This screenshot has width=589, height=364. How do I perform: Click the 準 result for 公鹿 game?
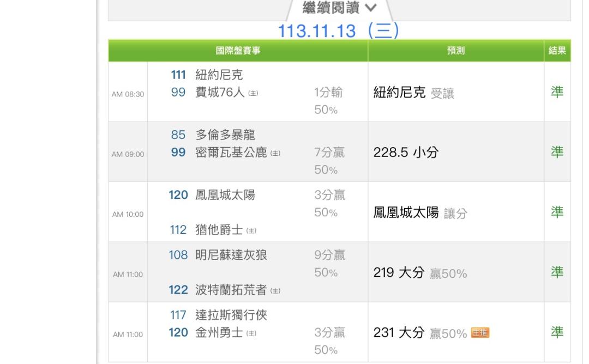[557, 152]
